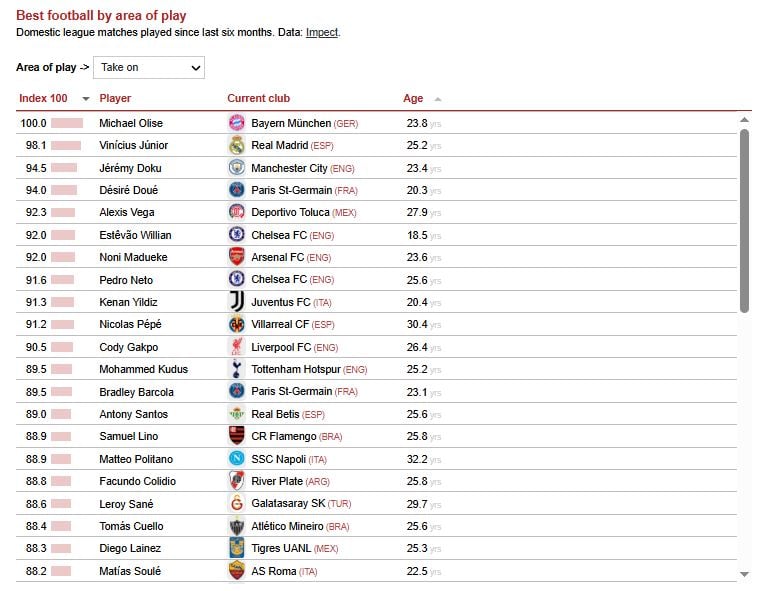Image resolution: width=765 pixels, height=591 pixels.
Task: Click the scrollbar down arrow
Action: (x=744, y=574)
